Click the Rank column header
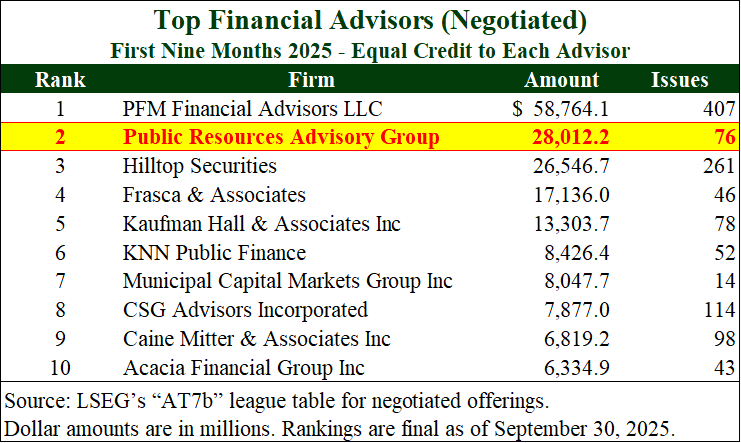The width and height of the screenshot is (741, 443). click(x=61, y=80)
